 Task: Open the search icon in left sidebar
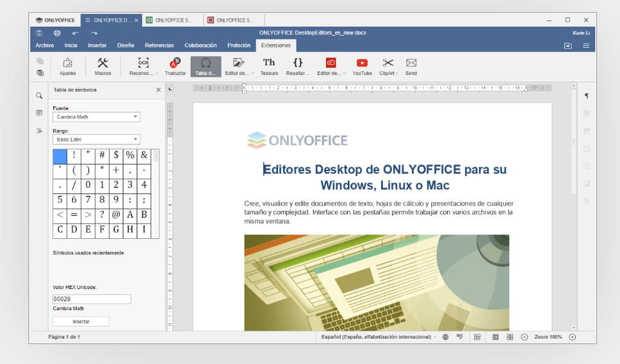[x=39, y=96]
